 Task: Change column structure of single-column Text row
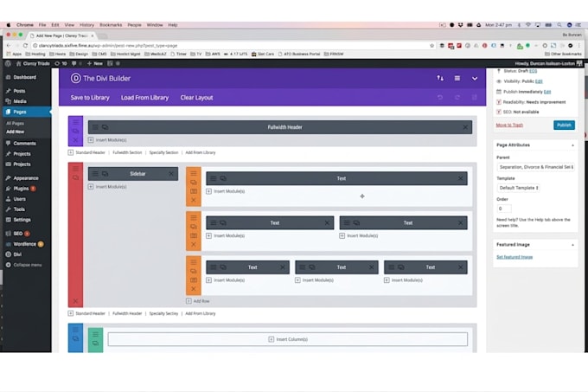pyautogui.click(x=194, y=191)
